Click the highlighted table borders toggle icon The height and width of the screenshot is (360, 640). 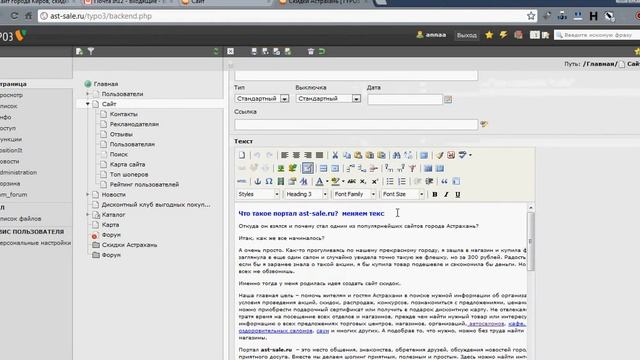click(x=308, y=168)
